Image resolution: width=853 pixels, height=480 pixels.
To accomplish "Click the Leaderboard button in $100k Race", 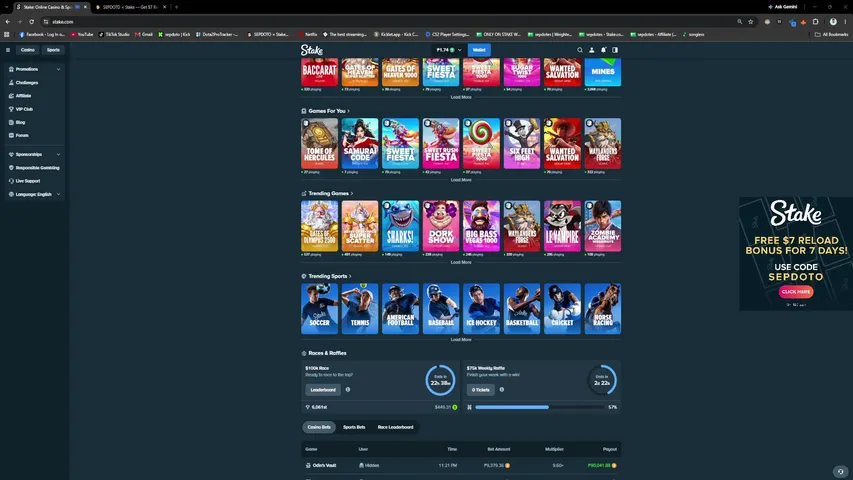I will click(x=323, y=390).
